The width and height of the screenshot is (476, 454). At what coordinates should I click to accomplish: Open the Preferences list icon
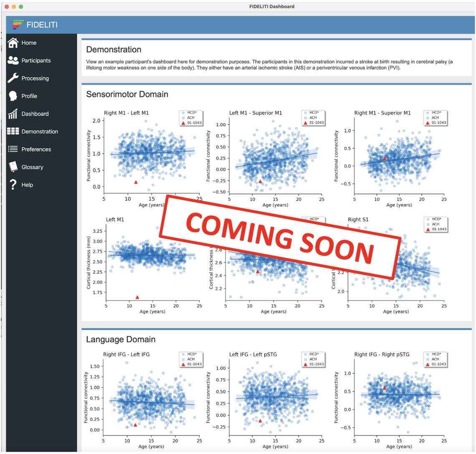pyautogui.click(x=13, y=149)
